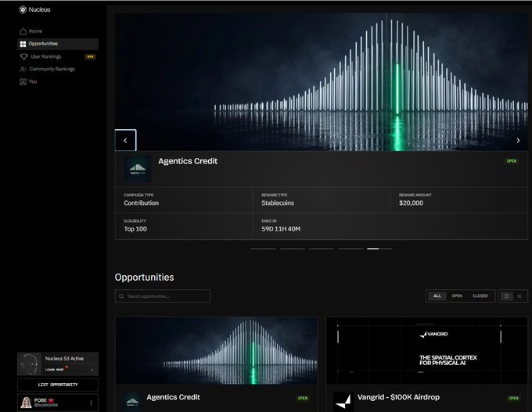This screenshot has height=412, width=532.
Task: Click OPEN badge on Vangrid card
Action: (x=513, y=398)
